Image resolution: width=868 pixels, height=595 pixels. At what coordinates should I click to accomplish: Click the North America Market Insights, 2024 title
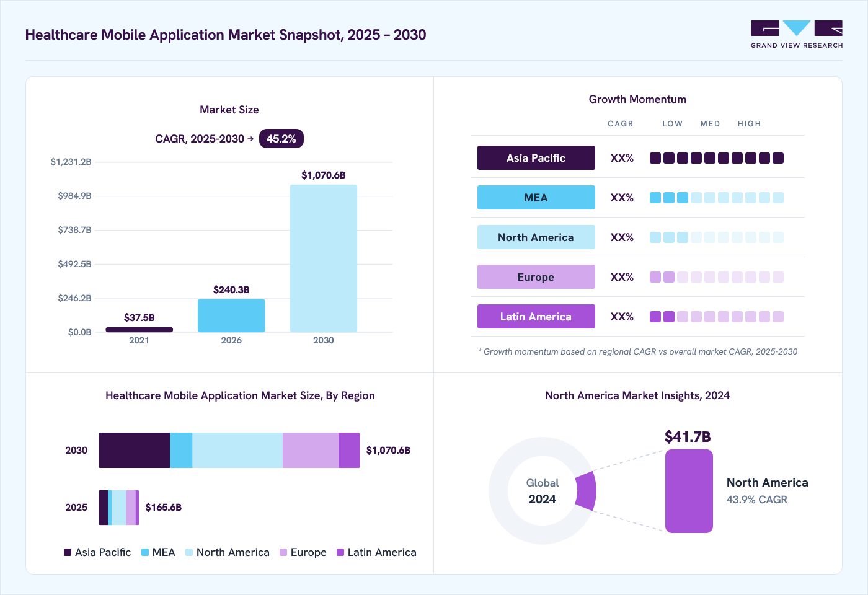click(637, 395)
